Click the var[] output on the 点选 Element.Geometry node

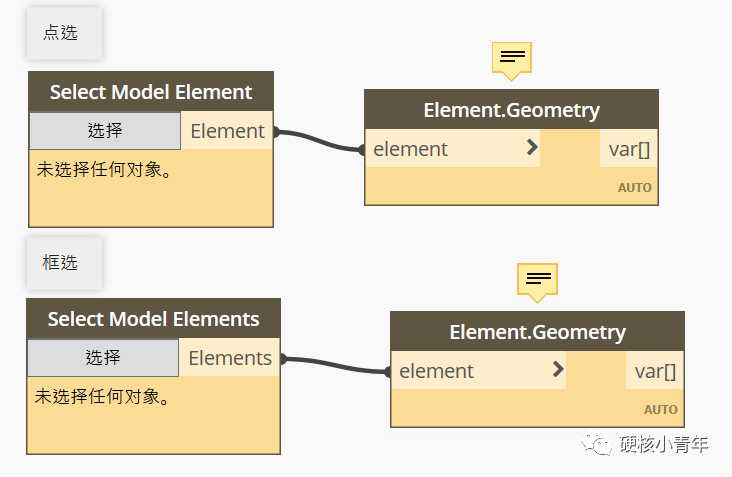pyautogui.click(x=630, y=149)
